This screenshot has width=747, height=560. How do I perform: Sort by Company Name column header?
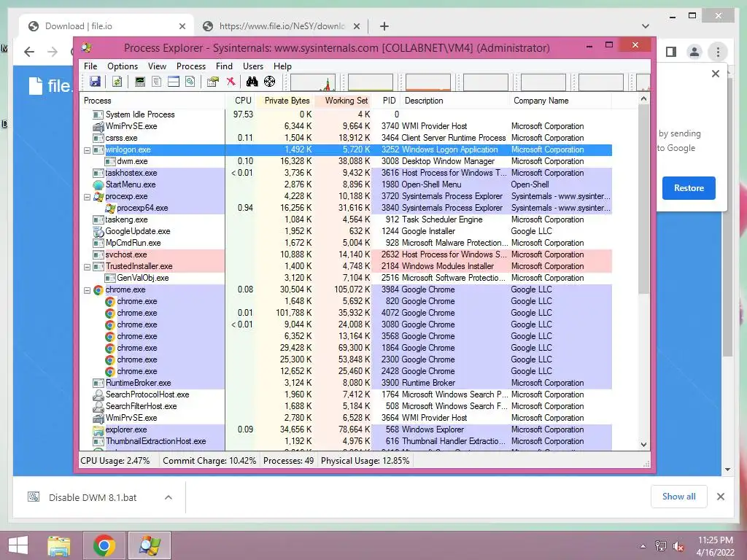560,101
